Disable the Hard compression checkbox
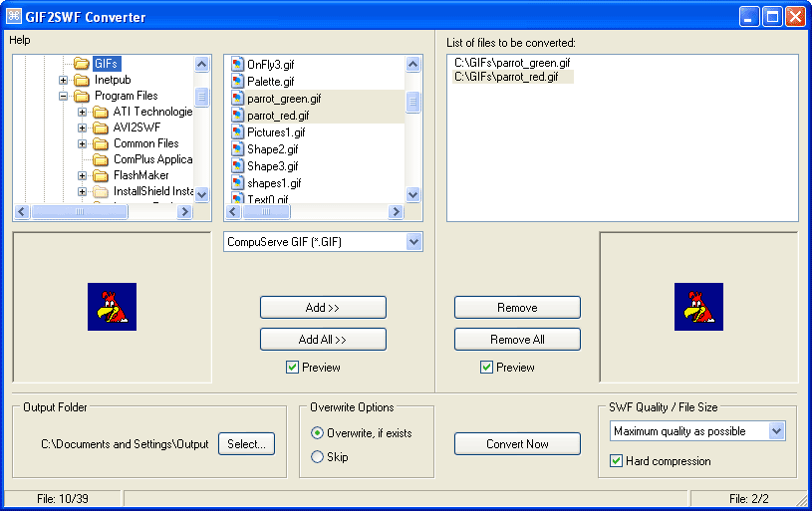The height and width of the screenshot is (511, 812). 616,461
